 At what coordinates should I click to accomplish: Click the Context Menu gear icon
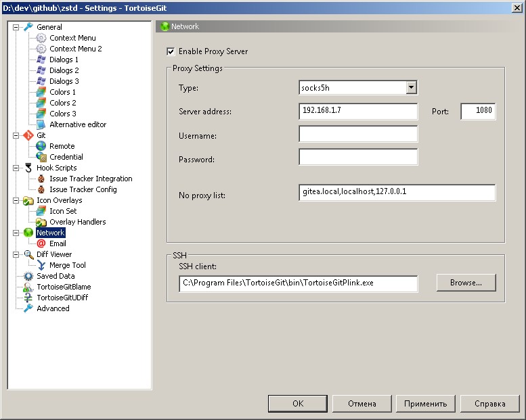click(41, 38)
